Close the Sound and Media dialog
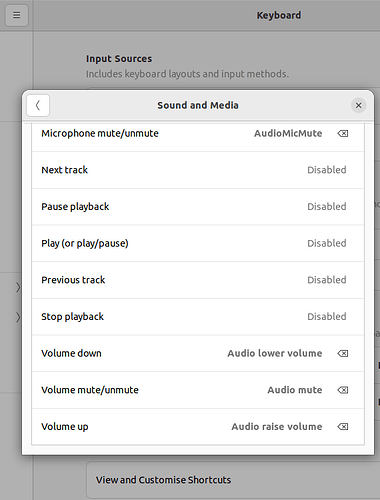Screen dimensions: 380x500 (359, 105)
